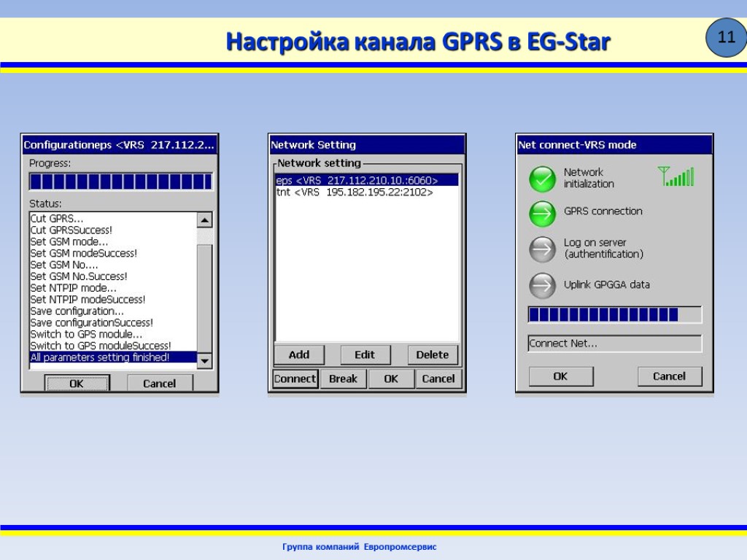Click Cancel in the Network Setting dialog
This screenshot has width=747, height=560.
(438, 379)
